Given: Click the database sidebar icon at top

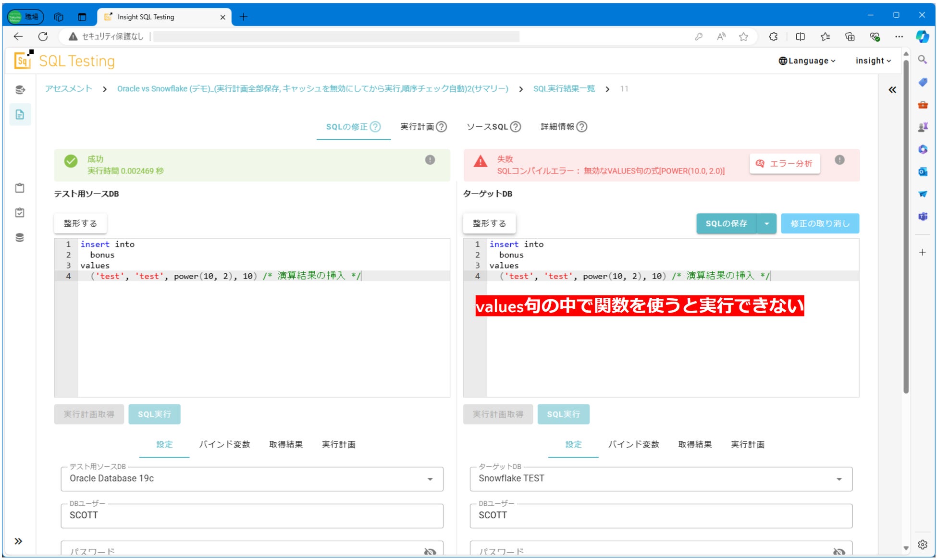Looking at the screenshot, I should pos(20,90).
